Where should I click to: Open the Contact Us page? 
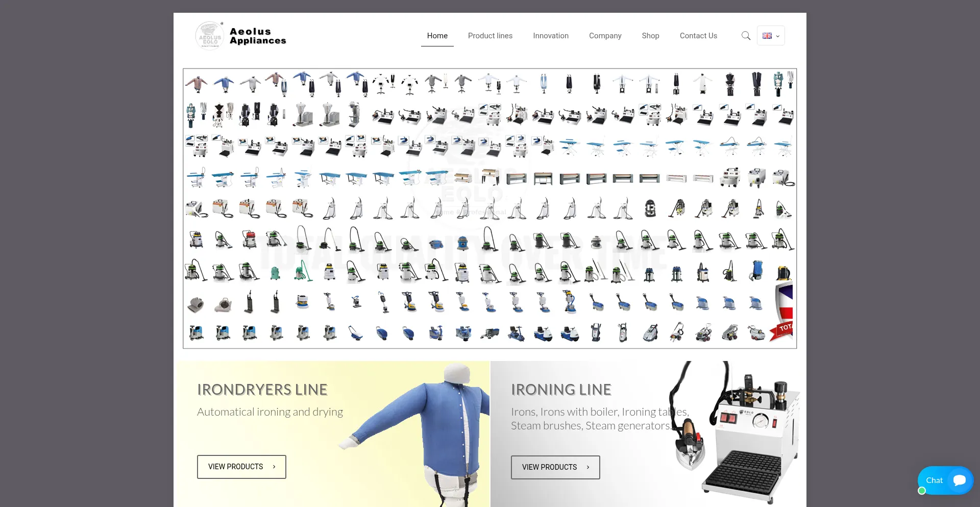[698, 36]
